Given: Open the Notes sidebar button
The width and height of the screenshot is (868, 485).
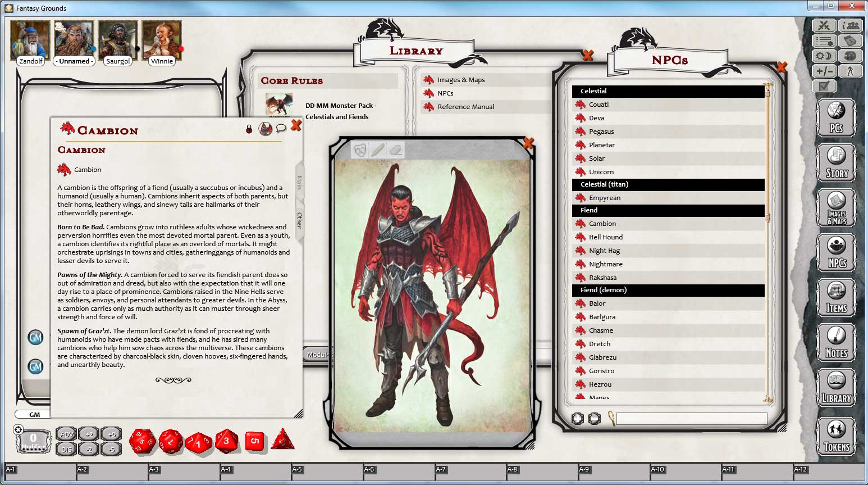Looking at the screenshot, I should (837, 343).
